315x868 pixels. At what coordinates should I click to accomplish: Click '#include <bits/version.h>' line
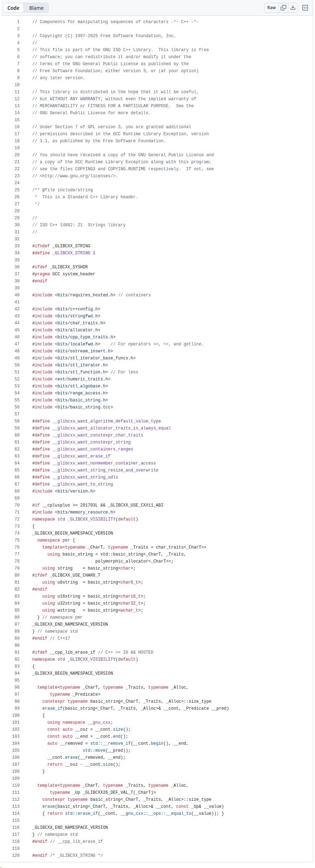[x=64, y=491]
